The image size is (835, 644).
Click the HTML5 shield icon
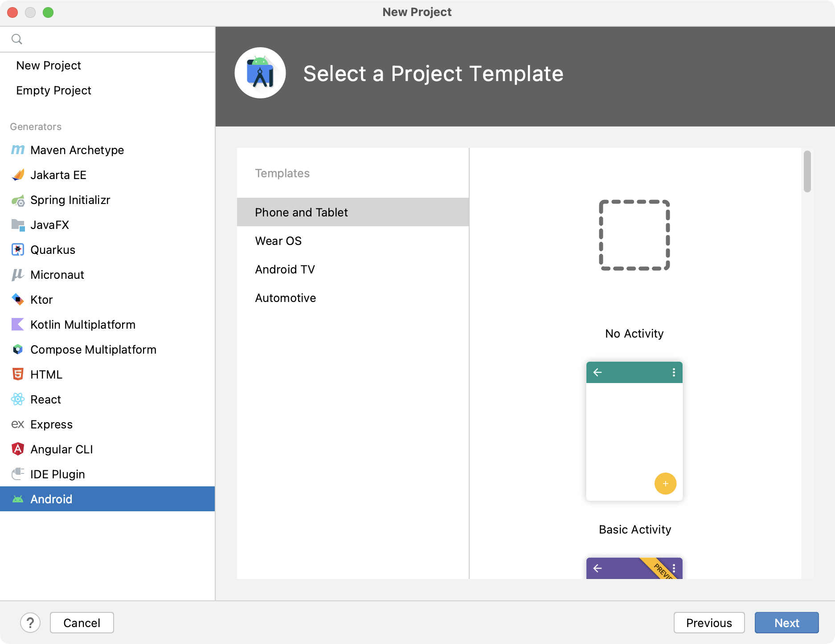[x=18, y=374]
